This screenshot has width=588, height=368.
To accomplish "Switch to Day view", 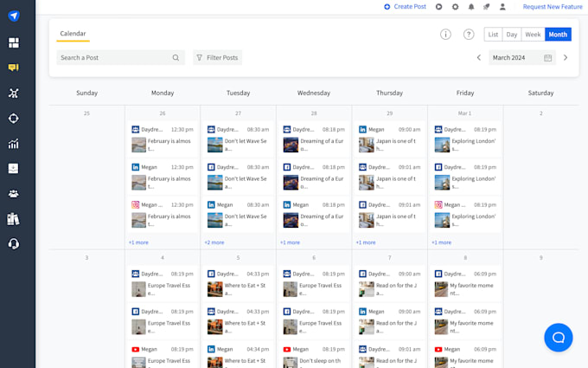I will pyautogui.click(x=512, y=35).
